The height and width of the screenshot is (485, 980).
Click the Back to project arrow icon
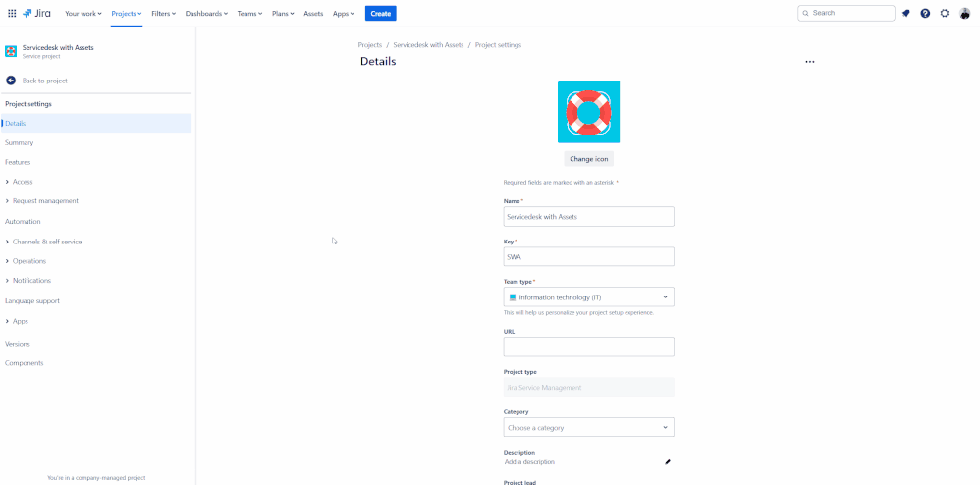click(11, 81)
